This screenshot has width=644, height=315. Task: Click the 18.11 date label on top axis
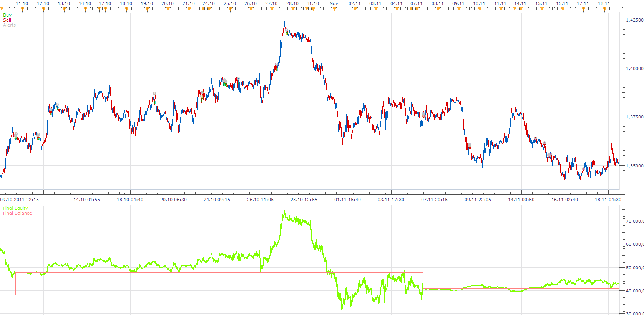pyautogui.click(x=604, y=3)
